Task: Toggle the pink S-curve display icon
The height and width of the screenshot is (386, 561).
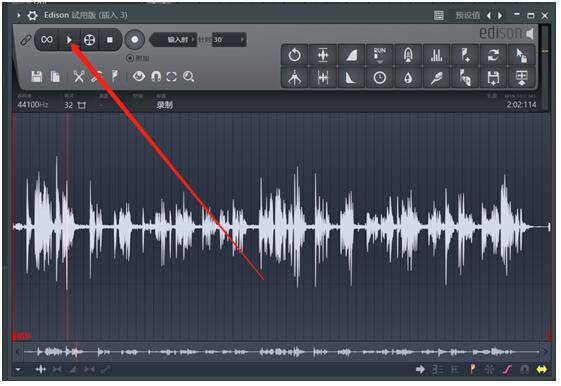Action: pyautogui.click(x=507, y=369)
